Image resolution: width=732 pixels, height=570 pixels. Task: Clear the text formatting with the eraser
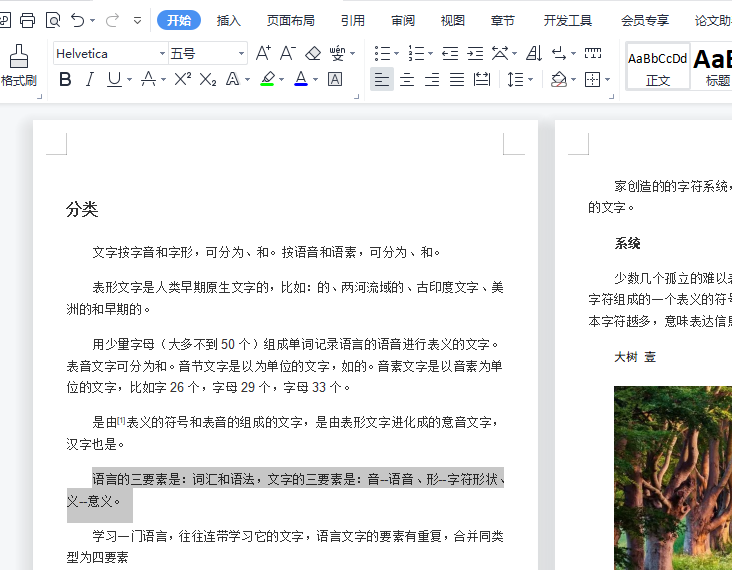click(313, 53)
